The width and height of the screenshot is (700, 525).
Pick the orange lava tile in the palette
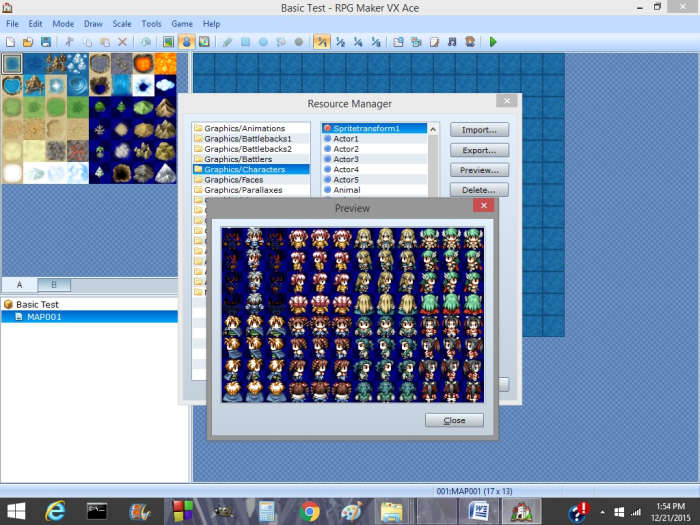coord(166,64)
